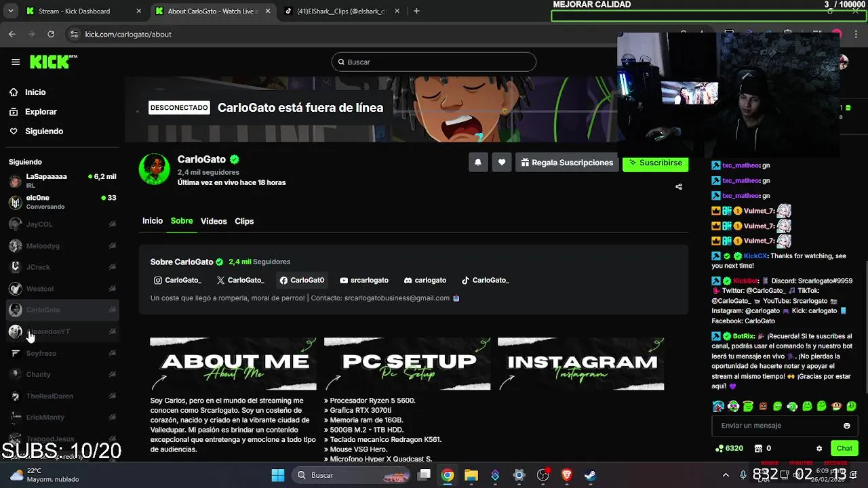
Task: Click the KICK logo
Action: (53, 62)
